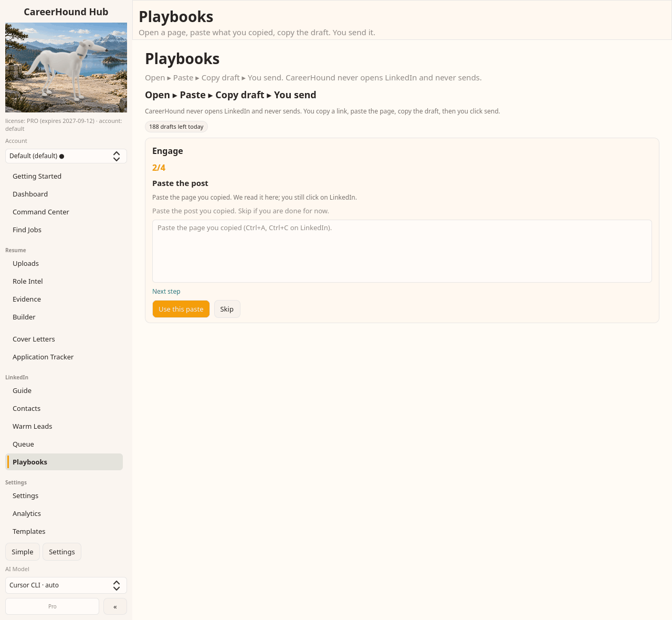Open the Account dropdown showing Default (default)
This screenshot has height=620, width=672.
tap(66, 156)
